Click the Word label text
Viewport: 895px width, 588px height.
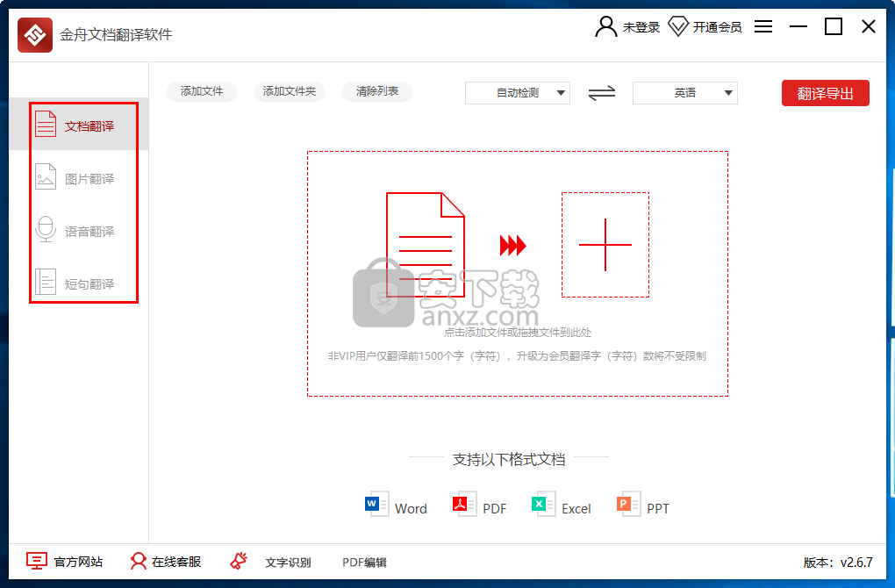(411, 509)
